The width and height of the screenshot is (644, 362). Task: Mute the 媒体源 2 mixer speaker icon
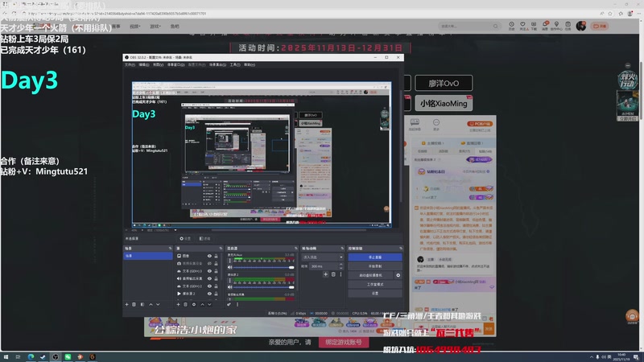(x=230, y=287)
